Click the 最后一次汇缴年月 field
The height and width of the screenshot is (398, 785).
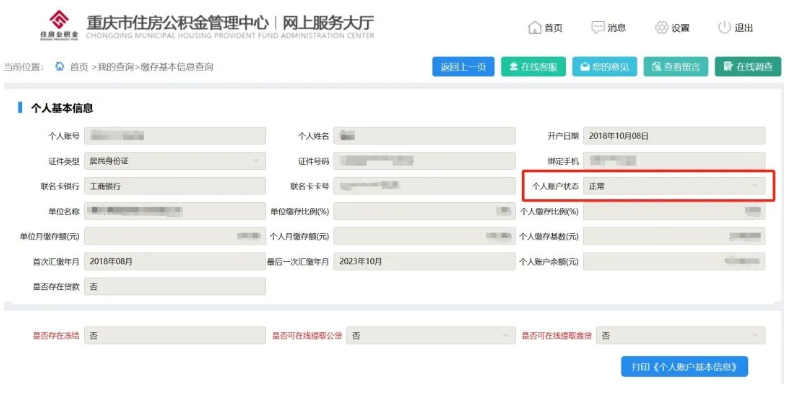[x=424, y=261]
